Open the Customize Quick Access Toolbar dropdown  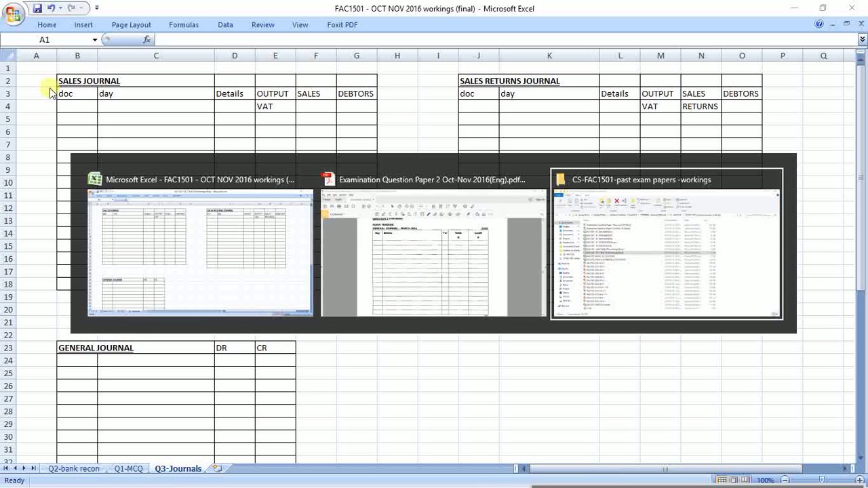tap(96, 8)
